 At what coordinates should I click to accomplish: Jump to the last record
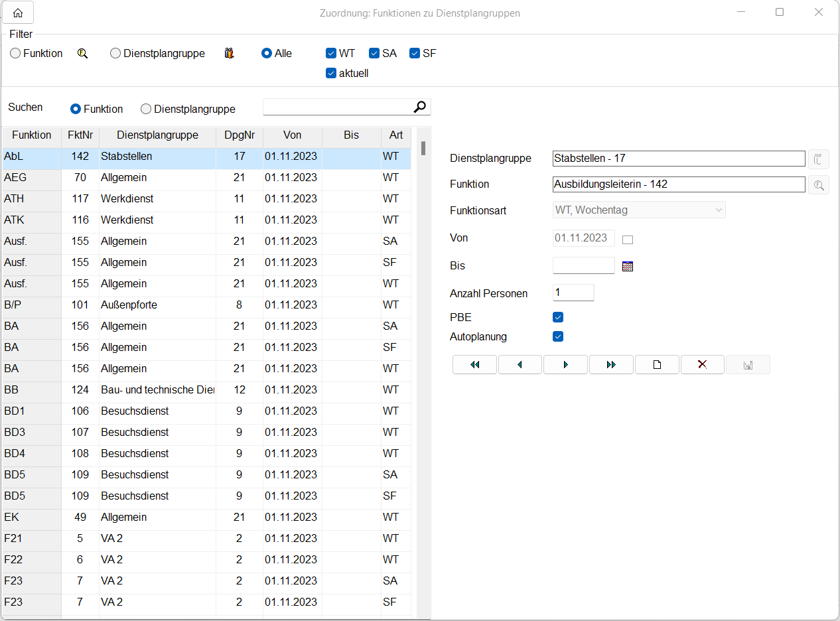click(611, 365)
